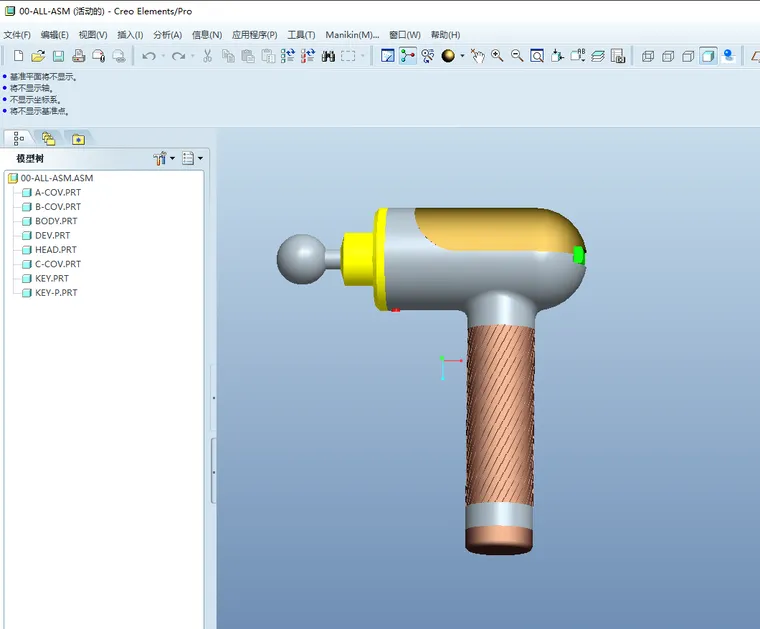Click the repaint screen icon
This screenshot has height=629, width=760.
click(388, 56)
